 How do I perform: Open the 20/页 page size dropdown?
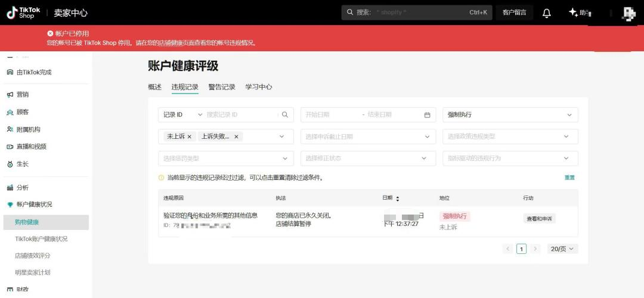coord(562,249)
